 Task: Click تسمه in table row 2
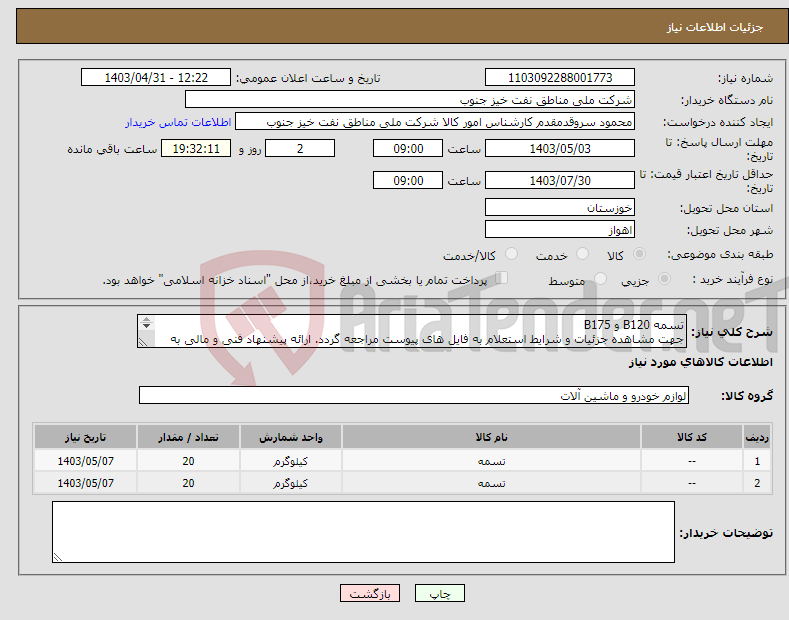point(492,483)
